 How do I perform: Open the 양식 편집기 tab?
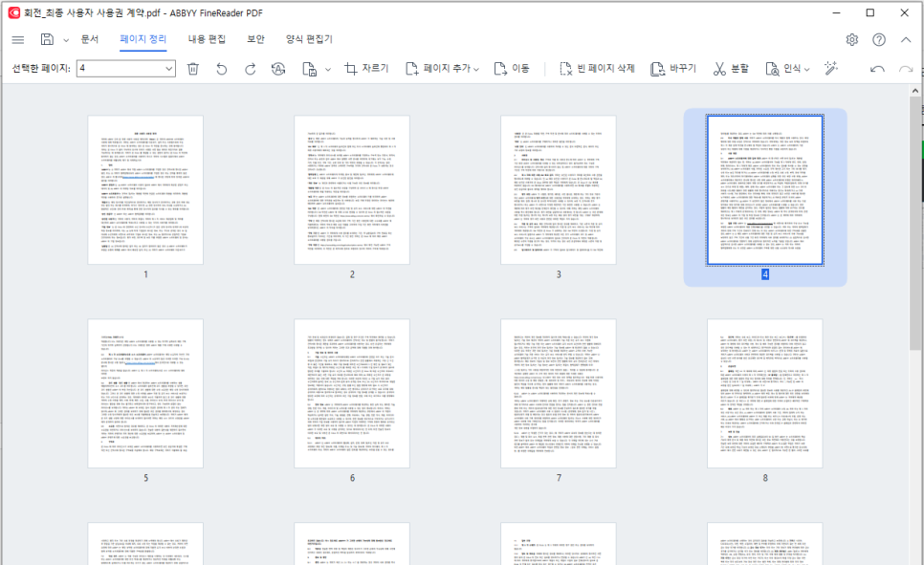click(x=309, y=39)
